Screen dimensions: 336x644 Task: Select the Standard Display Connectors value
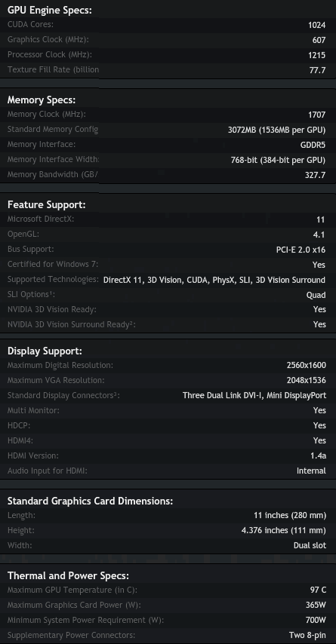click(x=254, y=395)
